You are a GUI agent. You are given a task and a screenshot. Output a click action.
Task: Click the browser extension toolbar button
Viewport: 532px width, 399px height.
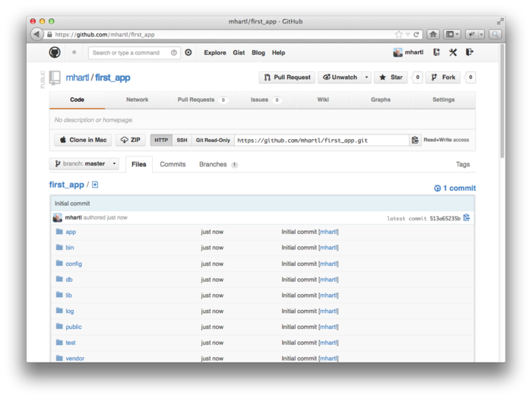pos(475,34)
